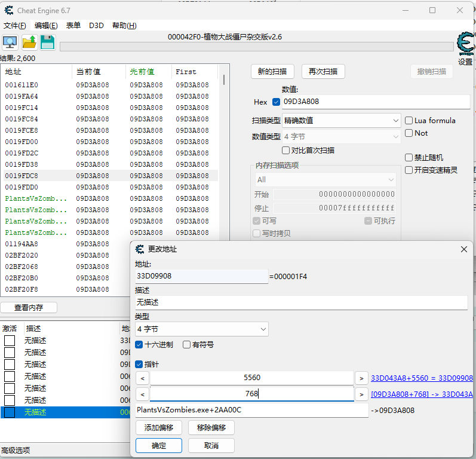Enable the 有符号 signed checkbox
Image resolution: width=476 pixels, height=459 pixels.
point(187,344)
